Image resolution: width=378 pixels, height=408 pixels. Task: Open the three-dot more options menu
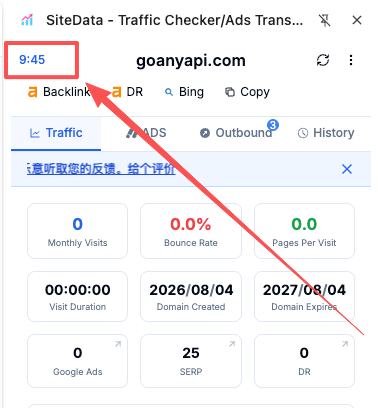(x=351, y=60)
